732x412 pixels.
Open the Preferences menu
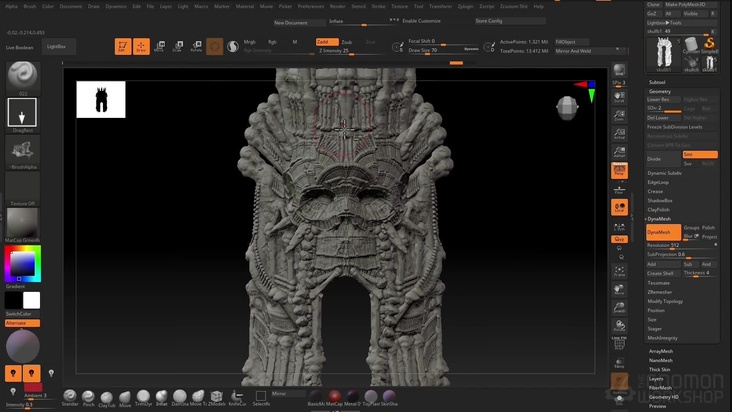(x=311, y=7)
